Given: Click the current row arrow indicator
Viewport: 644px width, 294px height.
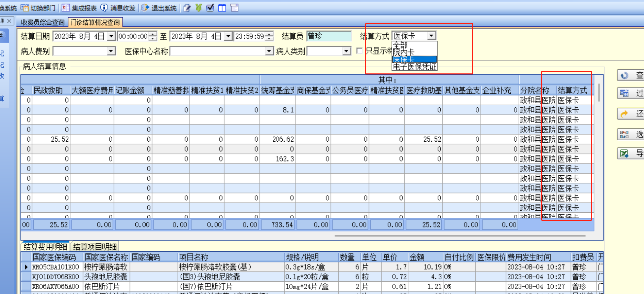Looking at the screenshot, I should click(26, 267).
